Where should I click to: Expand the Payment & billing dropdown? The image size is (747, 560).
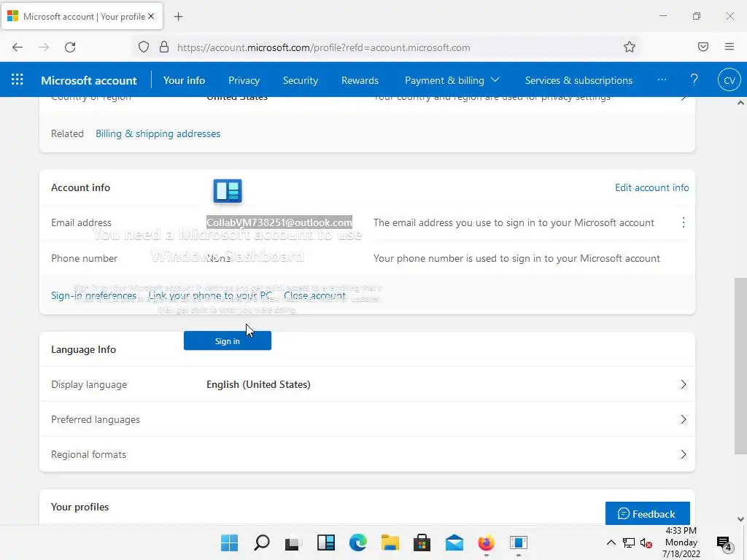pos(452,80)
